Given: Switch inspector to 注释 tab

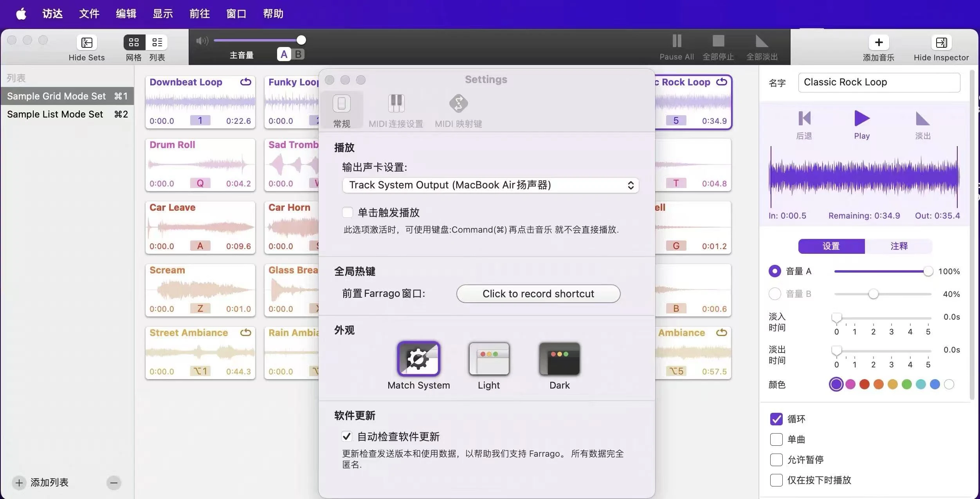Looking at the screenshot, I should pyautogui.click(x=899, y=246).
